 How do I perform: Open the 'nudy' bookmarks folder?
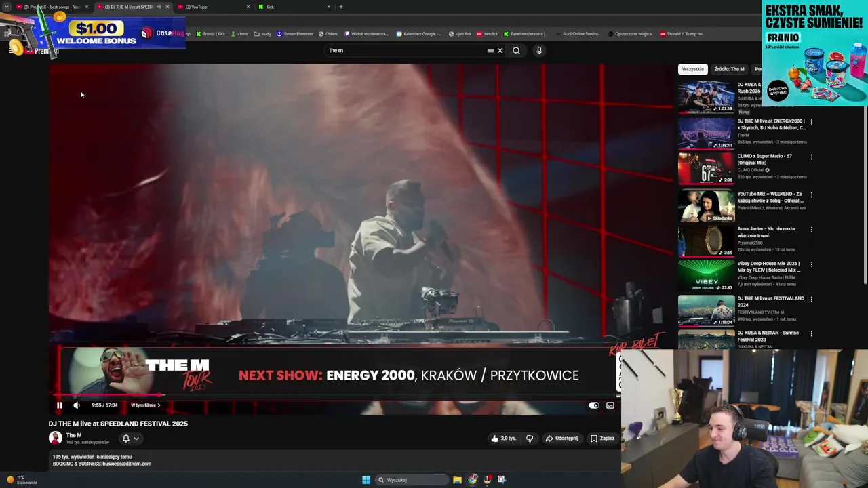(262, 34)
